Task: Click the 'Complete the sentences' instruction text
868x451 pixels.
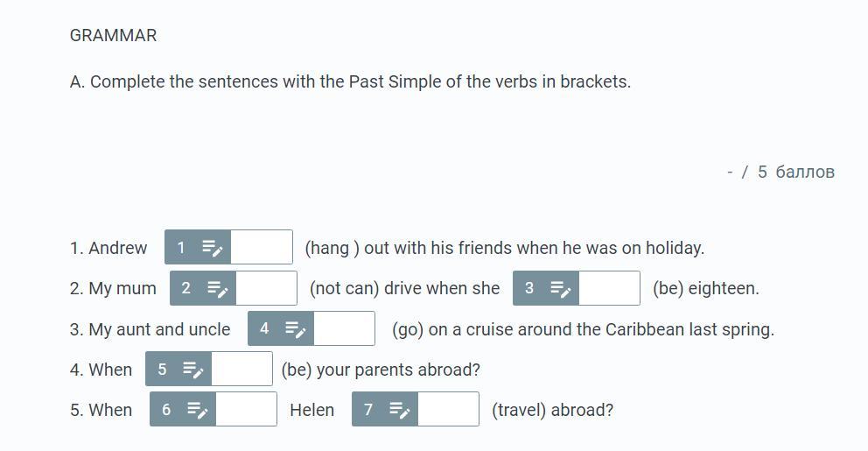Action: pos(350,81)
